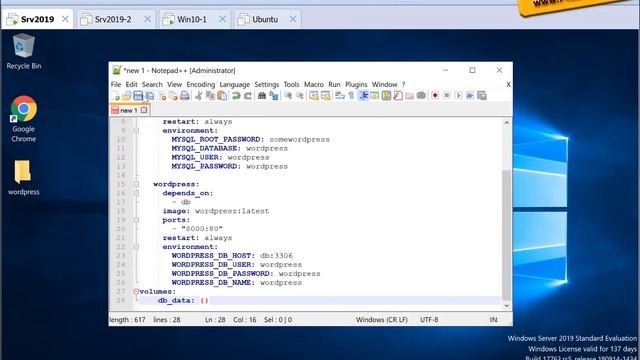This screenshot has height=360, width=640.
Task: Click the Replace toolbar icon
Action: pyautogui.click(x=273, y=96)
